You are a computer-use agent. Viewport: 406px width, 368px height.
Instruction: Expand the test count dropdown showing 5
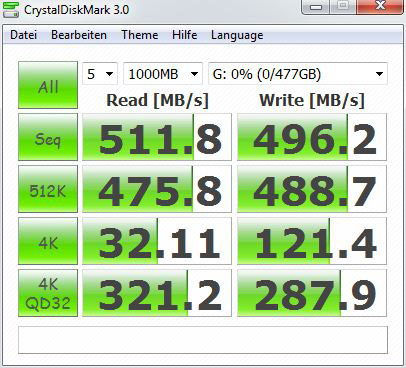100,74
